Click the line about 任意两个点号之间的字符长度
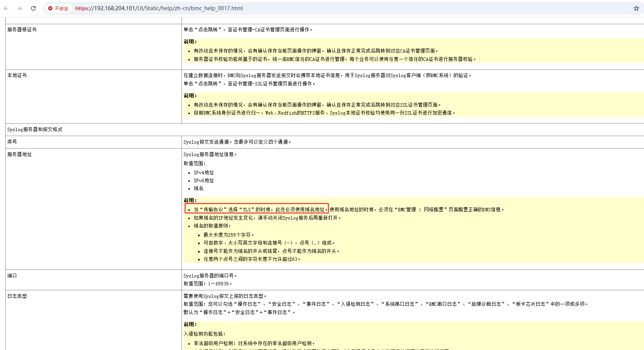This screenshot has height=350, width=644. [x=252, y=259]
